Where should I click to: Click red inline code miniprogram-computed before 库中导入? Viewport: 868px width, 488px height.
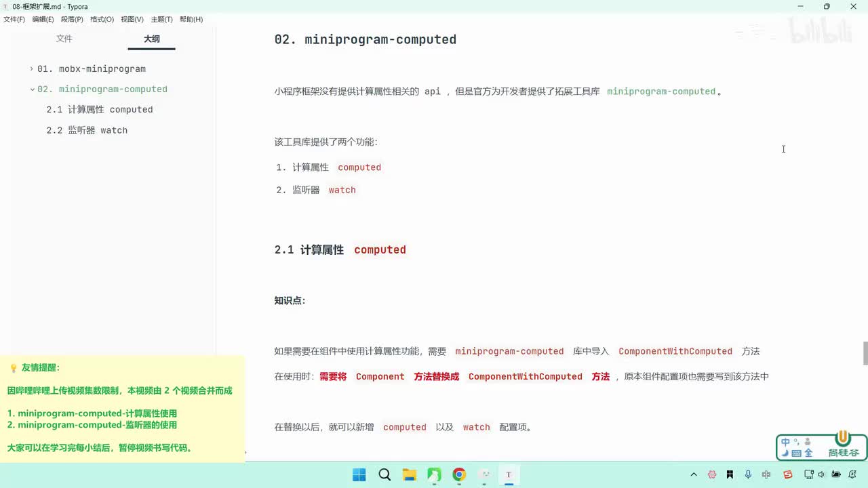click(x=509, y=351)
